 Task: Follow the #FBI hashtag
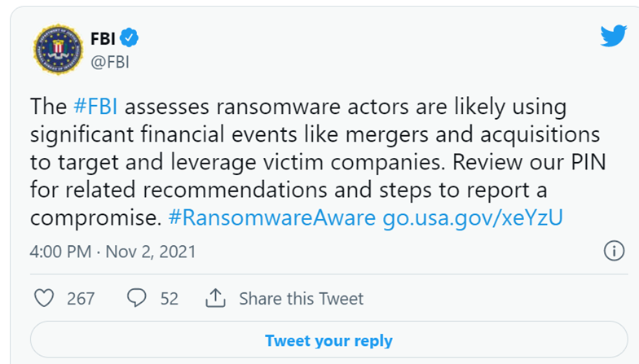[x=96, y=107]
